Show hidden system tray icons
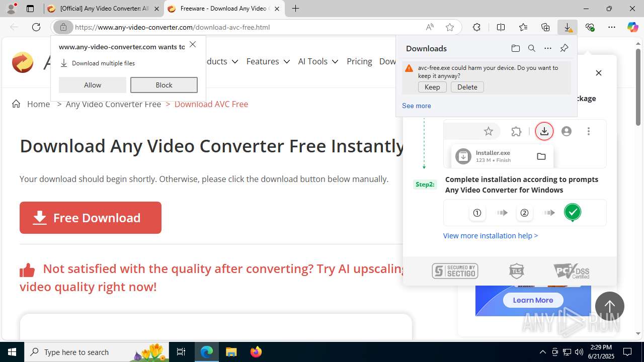The height and width of the screenshot is (362, 644). point(542,352)
